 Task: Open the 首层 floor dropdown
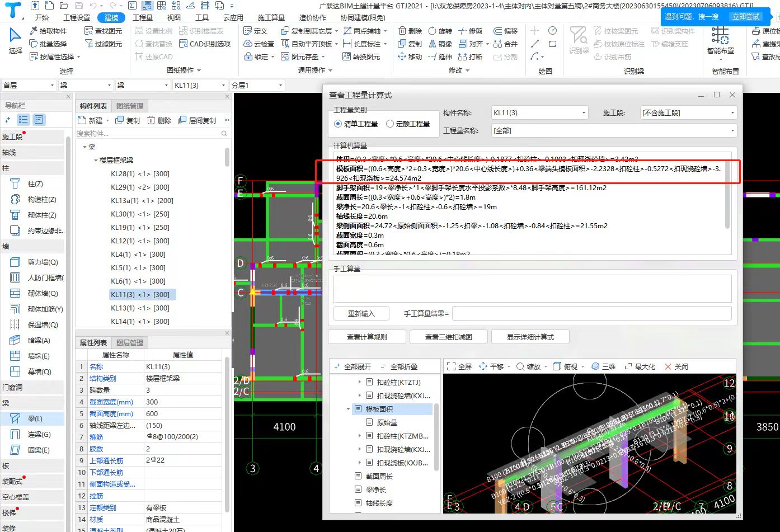click(x=28, y=85)
